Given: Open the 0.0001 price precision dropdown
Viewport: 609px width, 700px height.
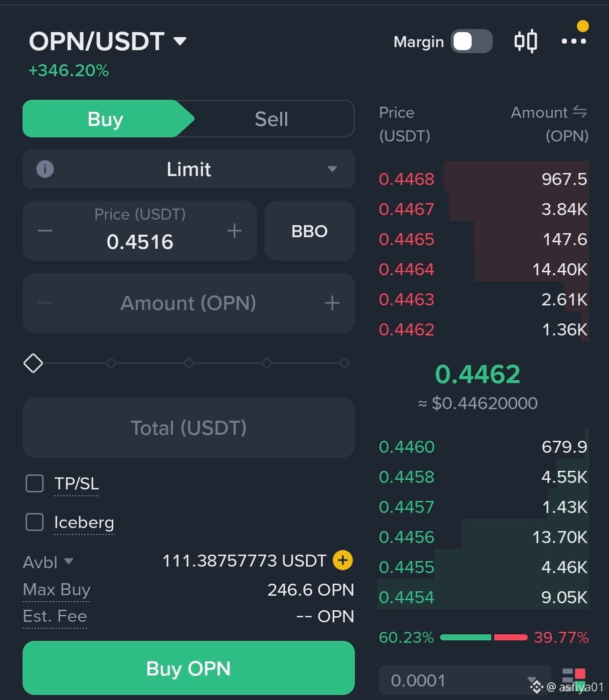Looking at the screenshot, I should (x=465, y=680).
